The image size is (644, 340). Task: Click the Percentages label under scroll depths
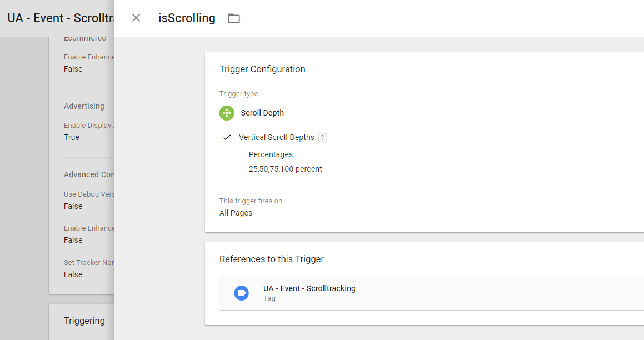click(271, 154)
